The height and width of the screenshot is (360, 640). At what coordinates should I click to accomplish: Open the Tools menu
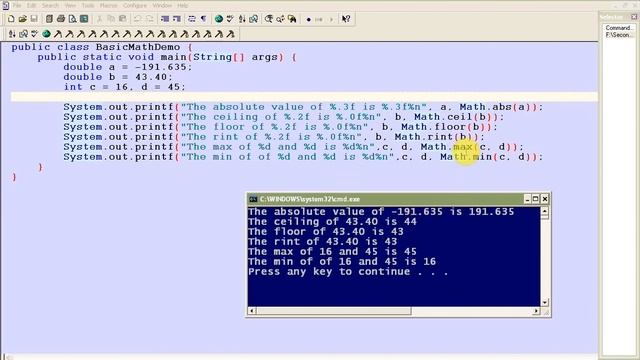click(88, 5)
